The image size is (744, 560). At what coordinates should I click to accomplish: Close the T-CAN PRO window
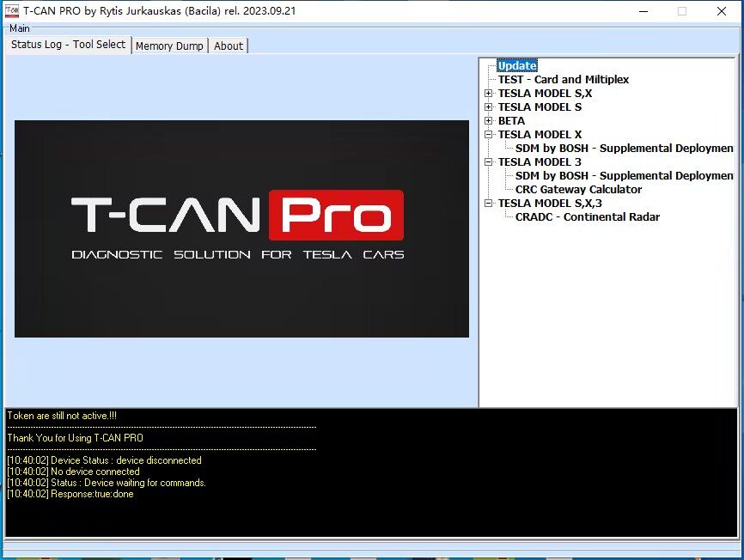(721, 11)
